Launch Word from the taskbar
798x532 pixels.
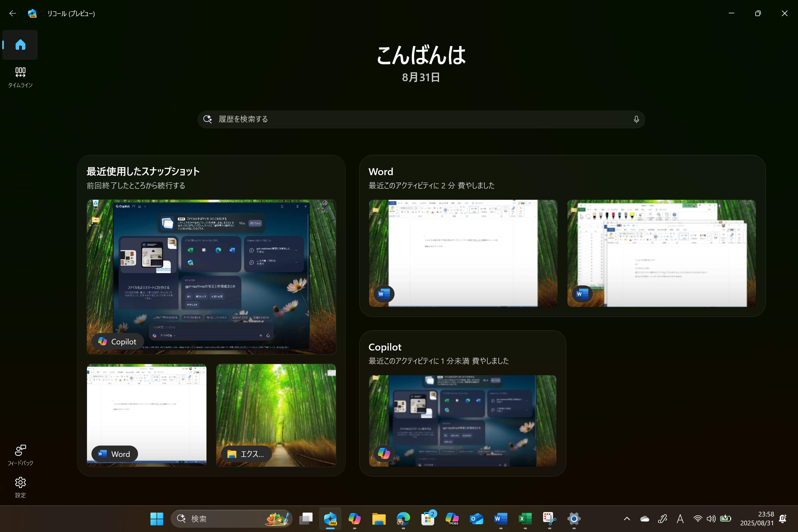(500, 519)
